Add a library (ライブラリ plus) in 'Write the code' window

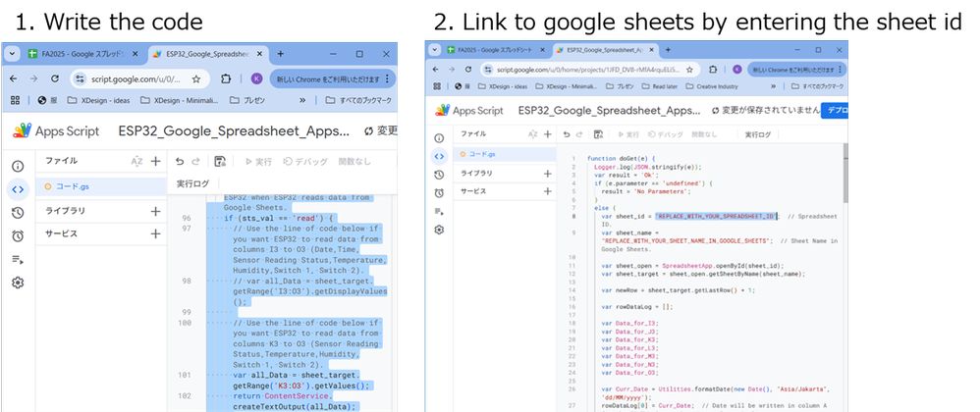click(155, 211)
